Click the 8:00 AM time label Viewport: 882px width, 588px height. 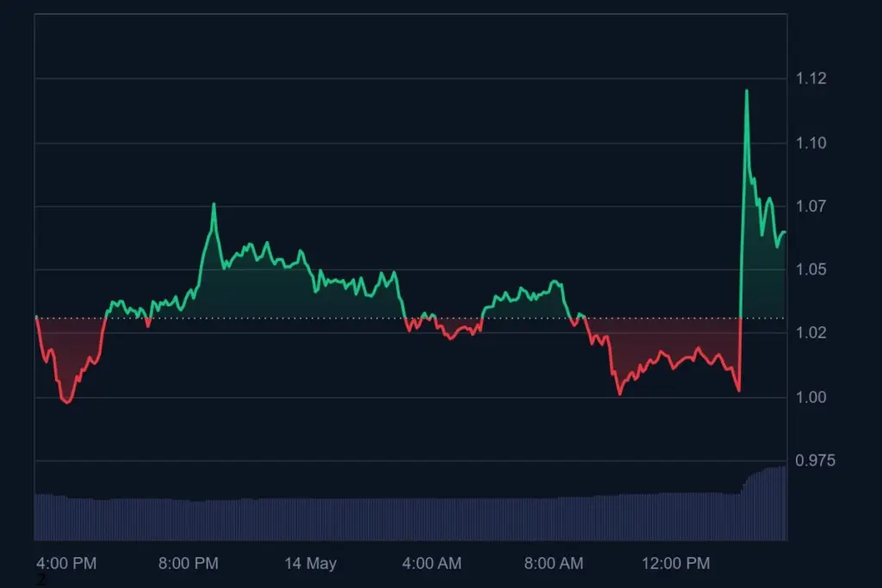click(x=554, y=564)
